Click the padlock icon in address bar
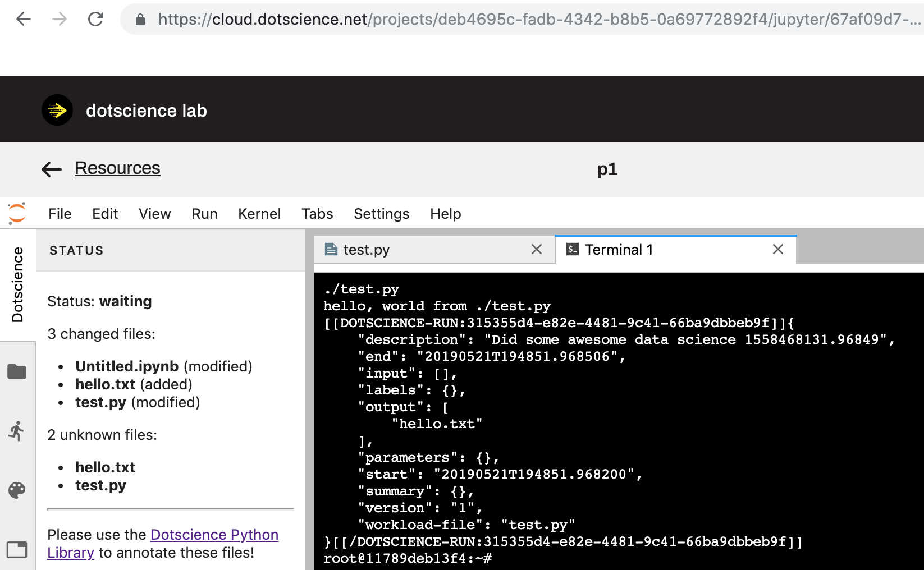Image resolution: width=924 pixels, height=570 pixels. 140,20
